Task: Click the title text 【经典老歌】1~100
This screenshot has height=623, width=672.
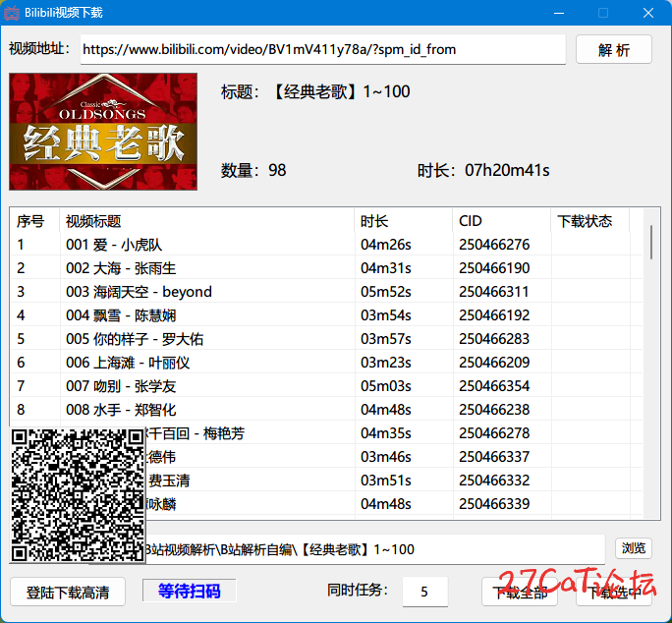Action: tap(342, 91)
